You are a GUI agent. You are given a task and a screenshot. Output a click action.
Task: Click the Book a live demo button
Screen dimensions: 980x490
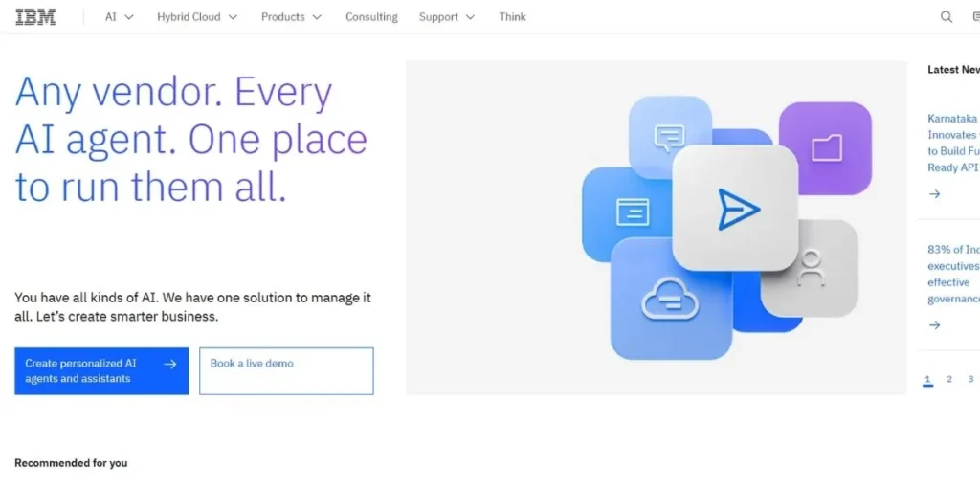(x=285, y=370)
